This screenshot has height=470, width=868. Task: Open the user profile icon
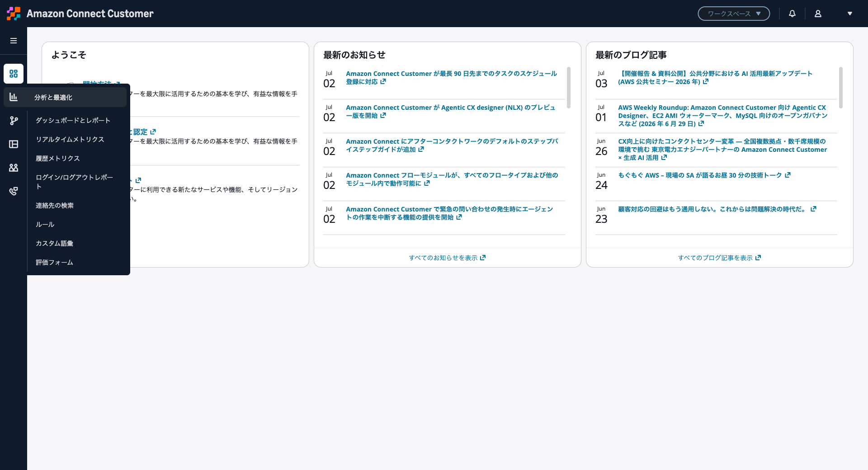[818, 14]
